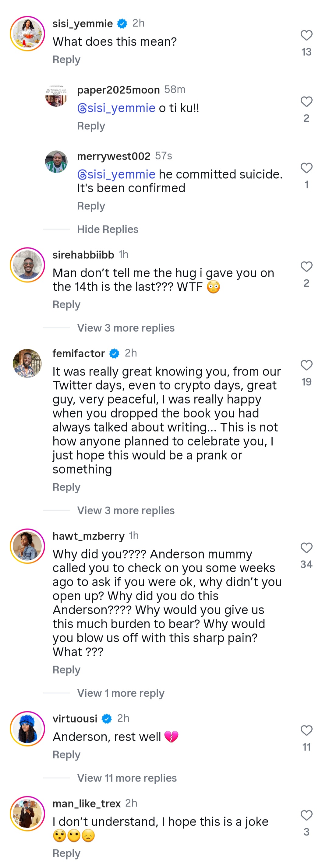This screenshot has width=329, height=868.
Task: View sisi_yemmie's profile picture story
Action: 27,34
